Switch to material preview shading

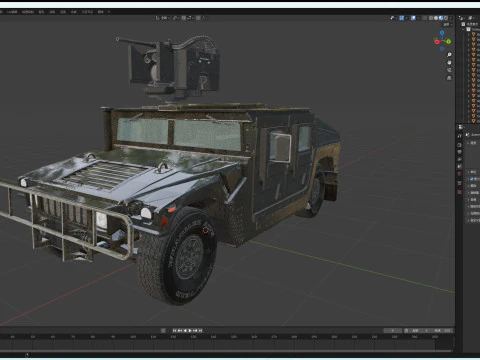[x=441, y=18]
